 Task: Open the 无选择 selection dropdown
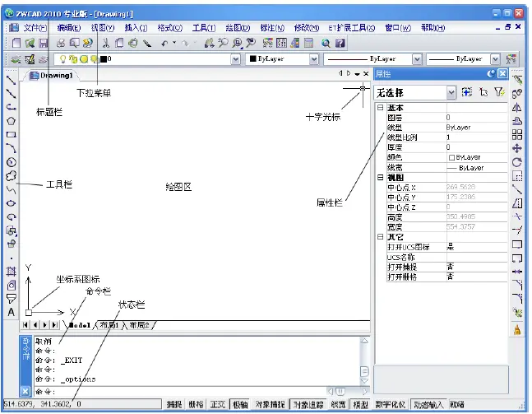[x=451, y=92]
